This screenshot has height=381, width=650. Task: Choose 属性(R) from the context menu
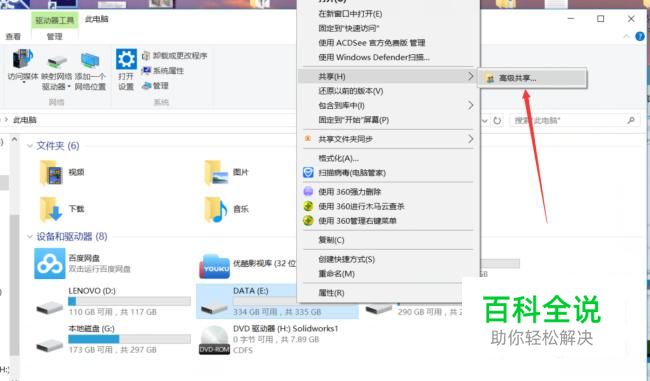[x=331, y=293]
